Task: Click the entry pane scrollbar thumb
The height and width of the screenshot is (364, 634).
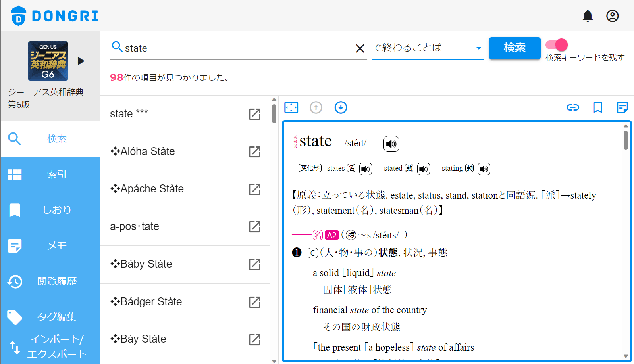Action: click(x=626, y=140)
